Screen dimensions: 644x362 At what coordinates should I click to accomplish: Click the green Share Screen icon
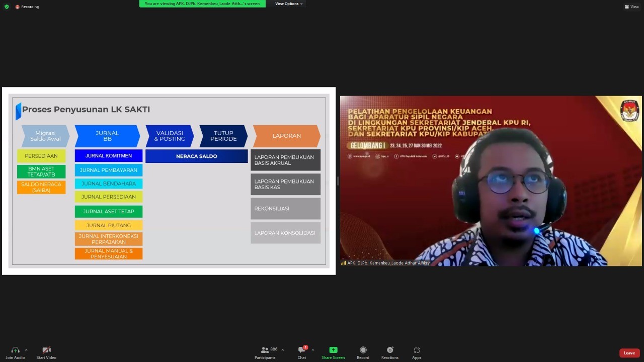click(x=333, y=350)
